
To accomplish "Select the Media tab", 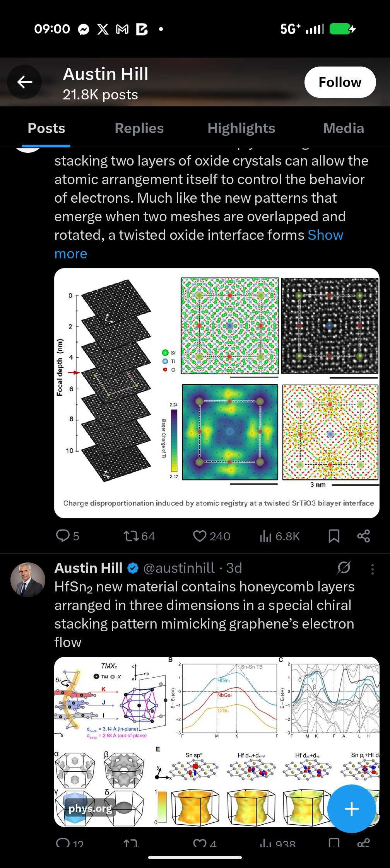I will 343,128.
